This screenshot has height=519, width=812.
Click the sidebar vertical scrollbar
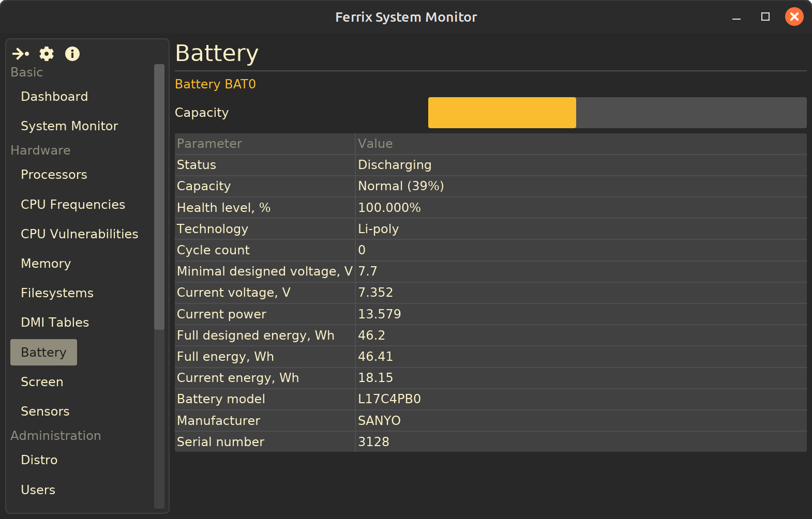point(159,196)
